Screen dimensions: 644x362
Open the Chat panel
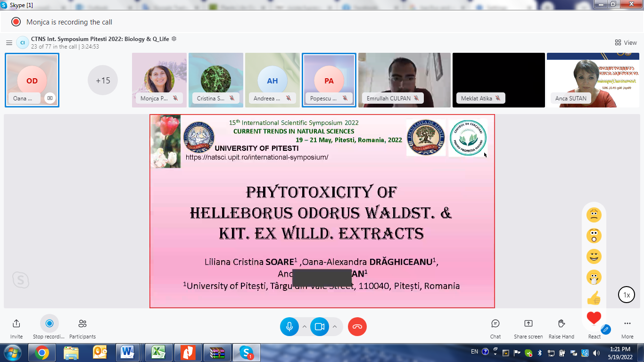pyautogui.click(x=495, y=324)
